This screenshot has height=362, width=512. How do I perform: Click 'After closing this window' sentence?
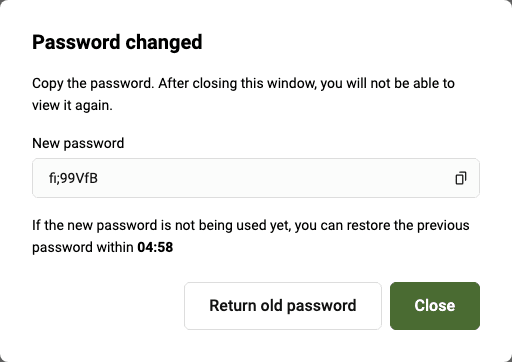237,83
